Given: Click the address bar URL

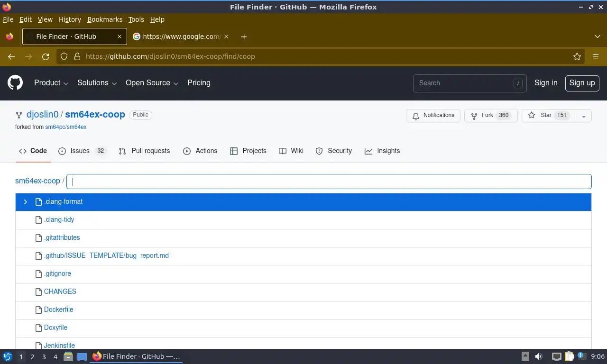Looking at the screenshot, I should point(170,56).
